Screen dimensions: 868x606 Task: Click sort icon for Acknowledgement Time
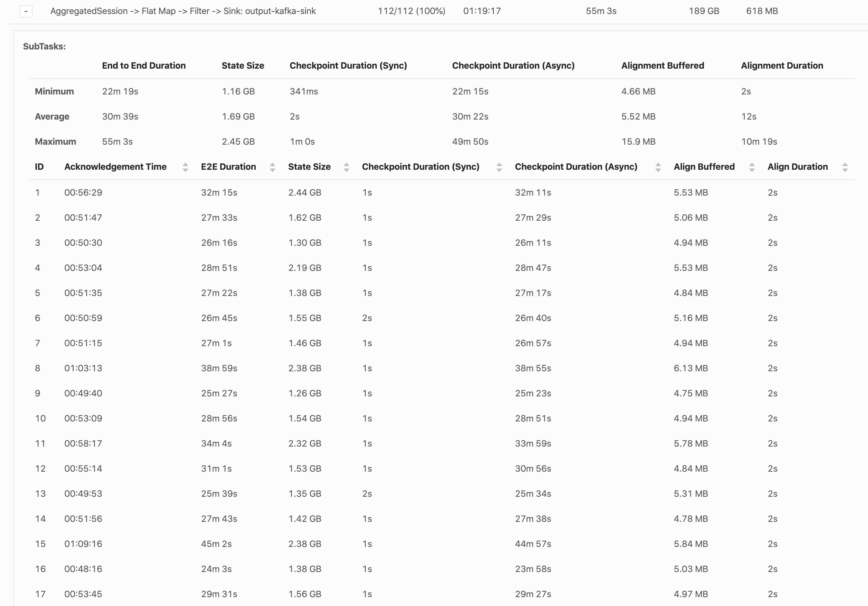(185, 167)
